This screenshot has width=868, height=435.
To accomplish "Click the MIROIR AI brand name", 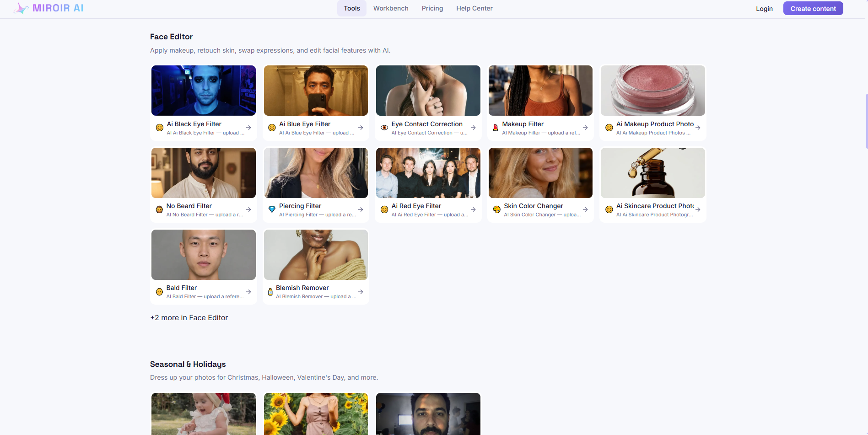I will tap(58, 8).
